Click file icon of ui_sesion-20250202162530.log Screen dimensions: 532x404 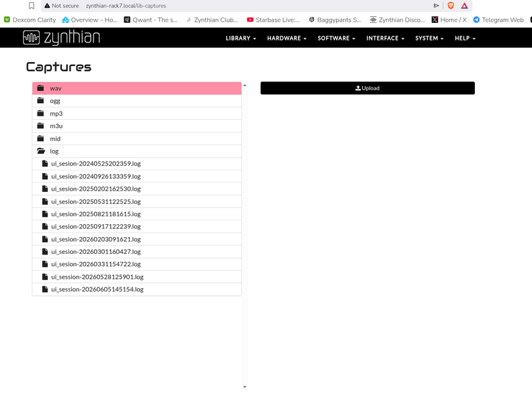tap(45, 189)
